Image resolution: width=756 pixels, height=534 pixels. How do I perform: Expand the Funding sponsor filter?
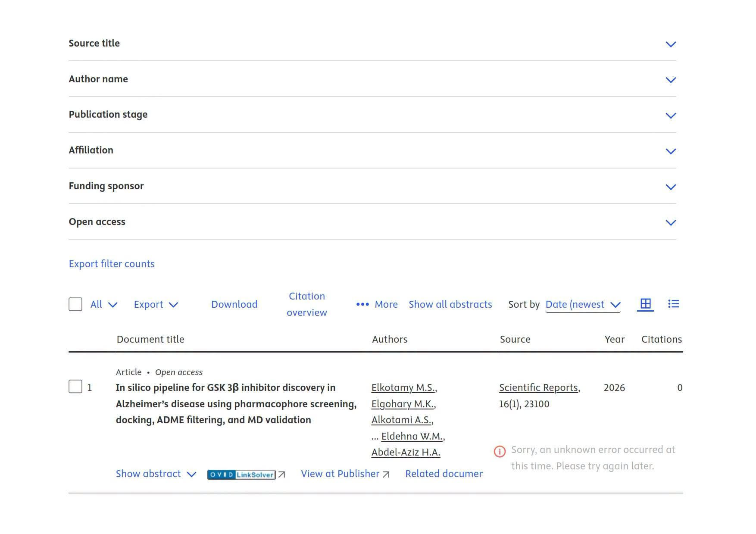pos(372,186)
